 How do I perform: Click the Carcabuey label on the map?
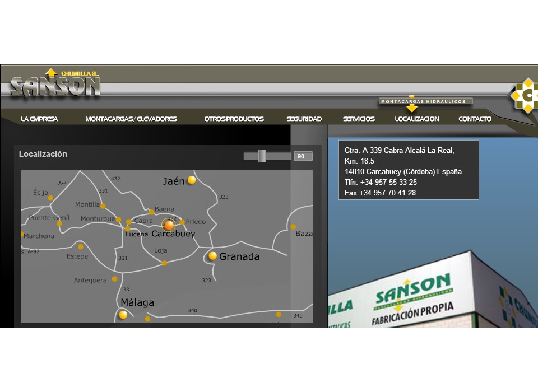tap(173, 234)
